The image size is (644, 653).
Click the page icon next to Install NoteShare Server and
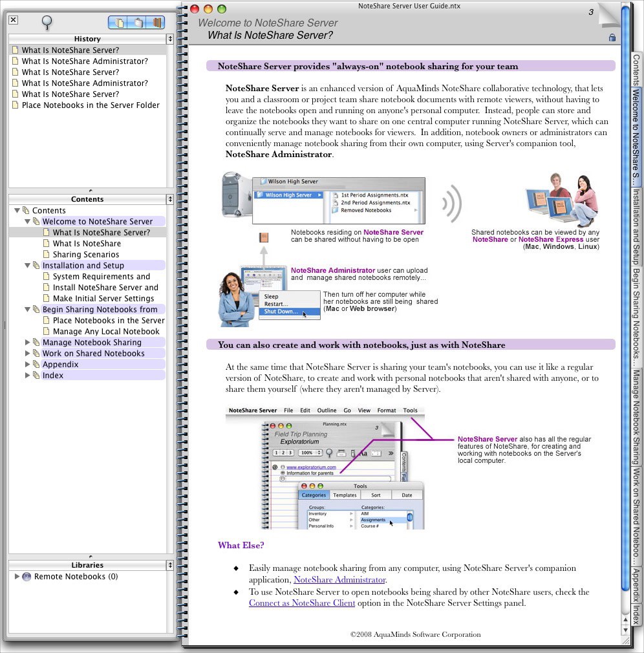pyautogui.click(x=47, y=287)
